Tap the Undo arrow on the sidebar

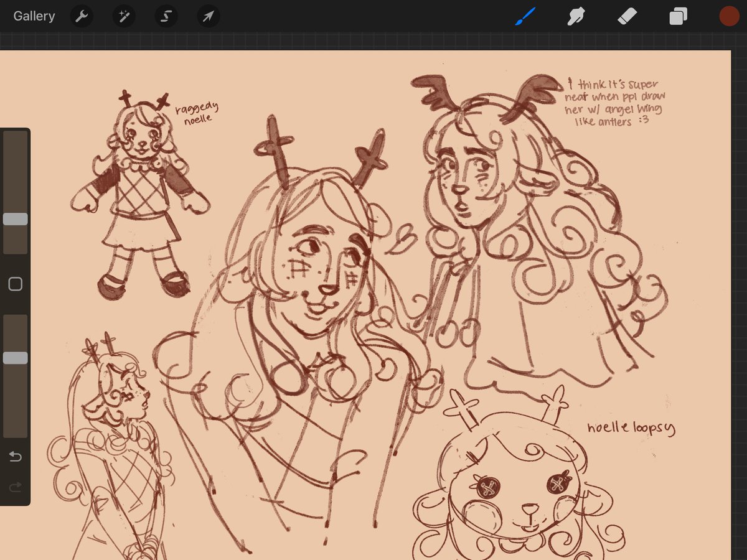pos(16,456)
